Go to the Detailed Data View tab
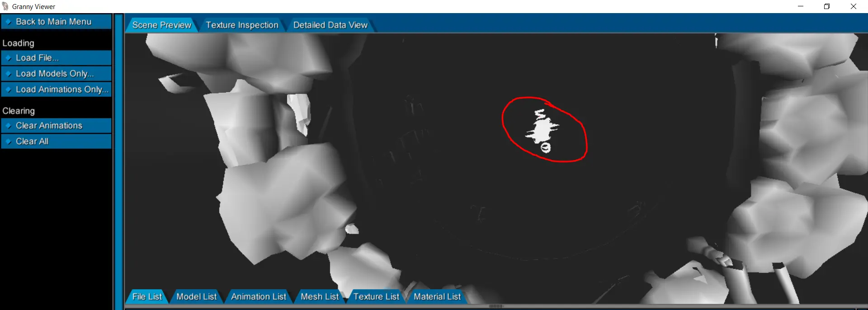 pyautogui.click(x=330, y=25)
